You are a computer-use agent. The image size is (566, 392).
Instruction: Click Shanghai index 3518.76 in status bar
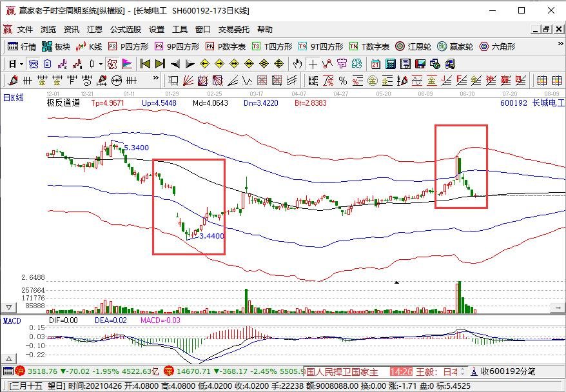pos(43,371)
